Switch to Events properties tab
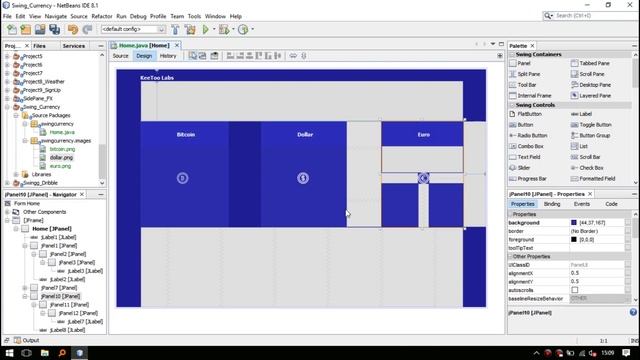This screenshot has height=360, width=640. [582, 204]
